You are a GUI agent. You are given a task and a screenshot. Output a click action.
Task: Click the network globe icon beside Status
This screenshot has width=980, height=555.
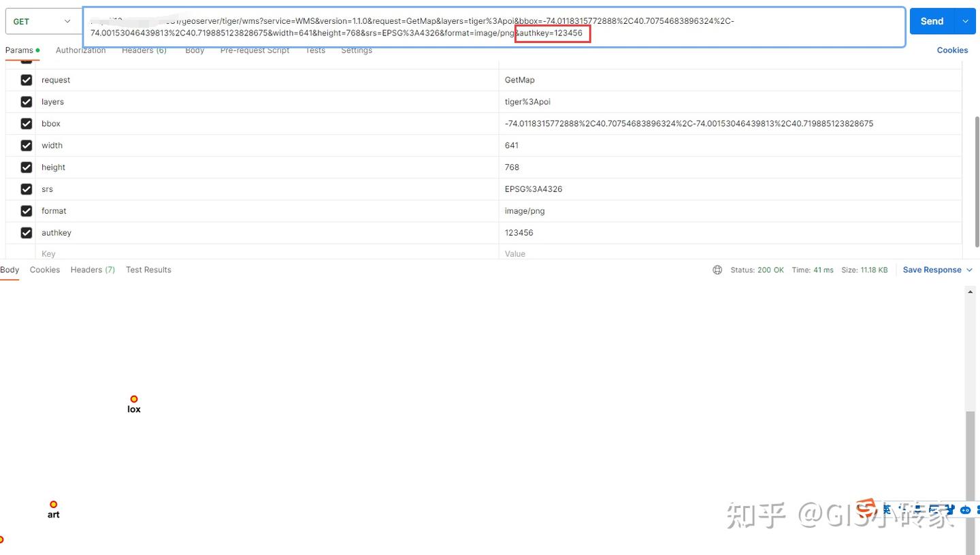click(717, 270)
